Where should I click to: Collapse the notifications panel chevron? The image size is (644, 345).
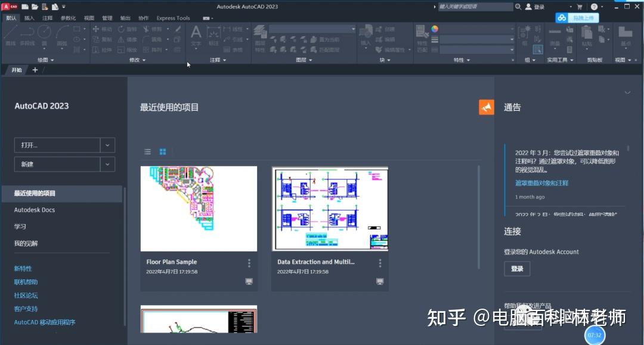pos(628,93)
